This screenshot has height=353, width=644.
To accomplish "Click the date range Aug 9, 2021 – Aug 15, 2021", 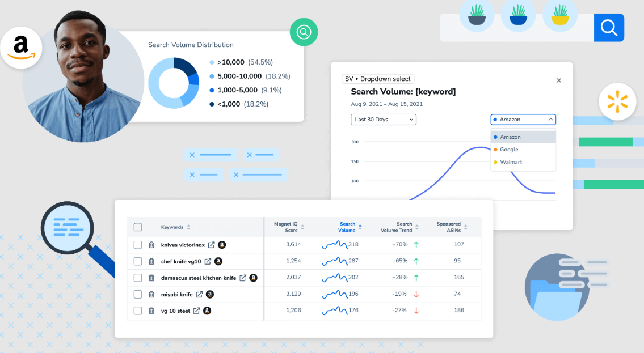I will [386, 104].
